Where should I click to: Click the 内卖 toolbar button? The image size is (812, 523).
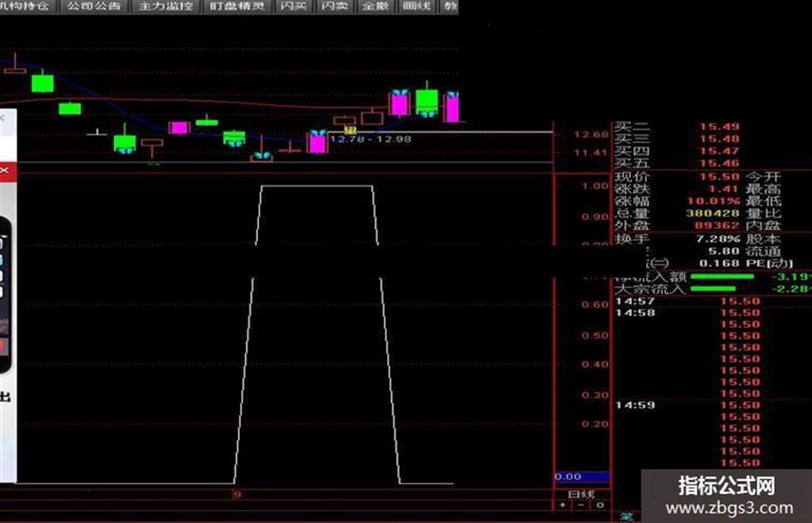pyautogui.click(x=334, y=6)
